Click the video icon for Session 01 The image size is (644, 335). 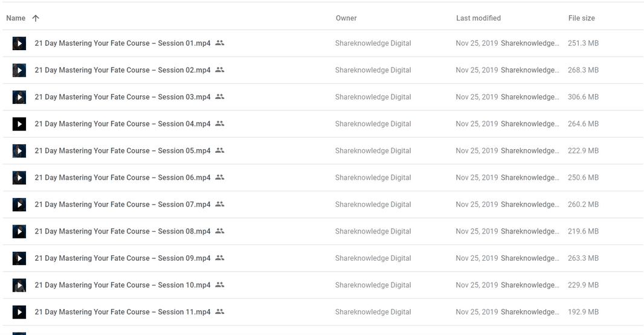click(19, 43)
